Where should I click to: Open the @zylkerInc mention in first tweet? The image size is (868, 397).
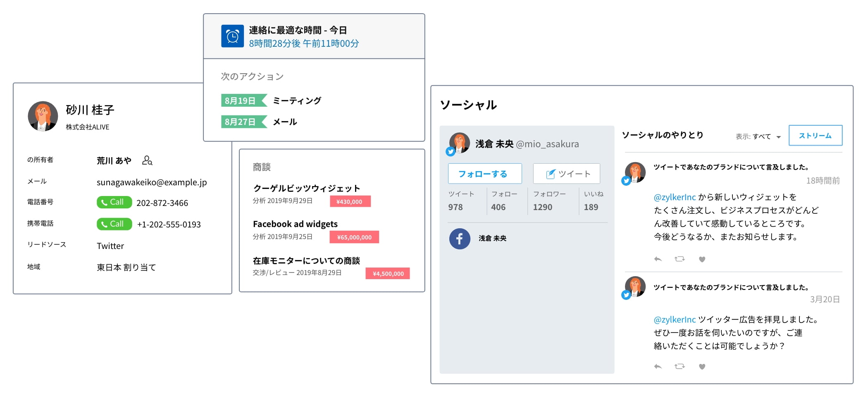[x=675, y=197]
